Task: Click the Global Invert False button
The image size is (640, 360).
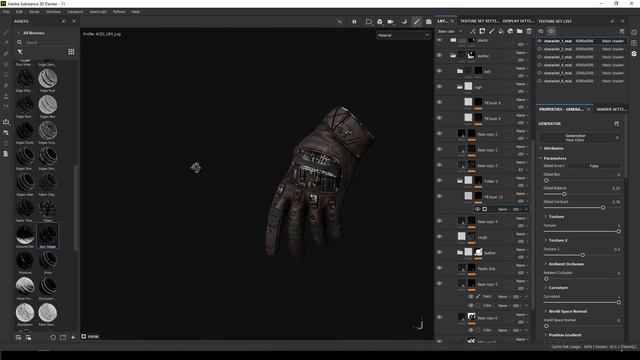Action: coord(594,166)
